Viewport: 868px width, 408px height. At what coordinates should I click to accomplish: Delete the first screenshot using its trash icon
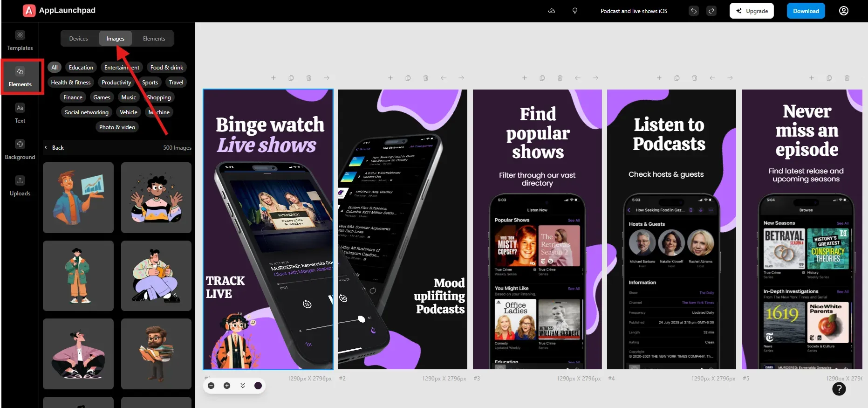coord(309,78)
